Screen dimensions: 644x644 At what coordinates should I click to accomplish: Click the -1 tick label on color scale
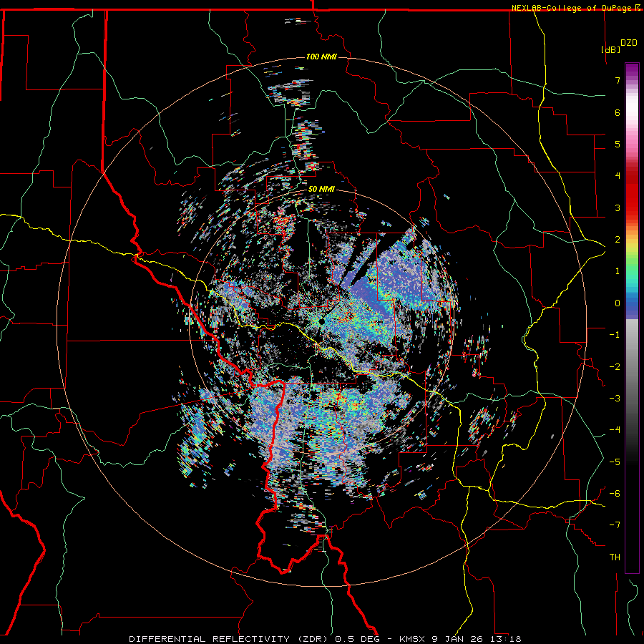tap(615, 335)
